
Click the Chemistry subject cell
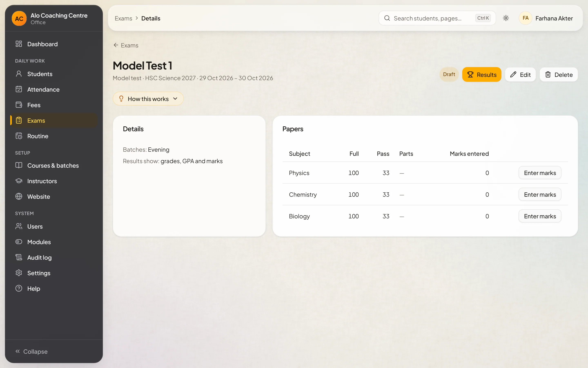[303, 195]
